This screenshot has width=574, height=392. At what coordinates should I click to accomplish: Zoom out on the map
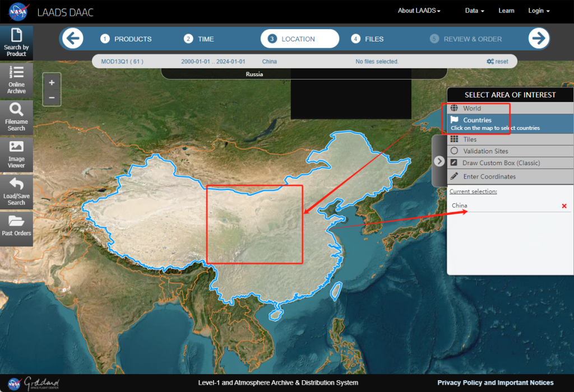pyautogui.click(x=52, y=97)
